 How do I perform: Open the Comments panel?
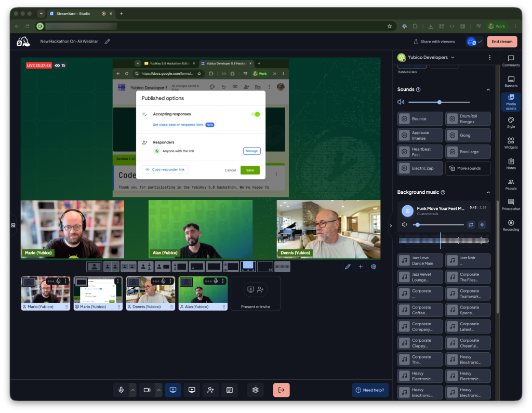511,60
